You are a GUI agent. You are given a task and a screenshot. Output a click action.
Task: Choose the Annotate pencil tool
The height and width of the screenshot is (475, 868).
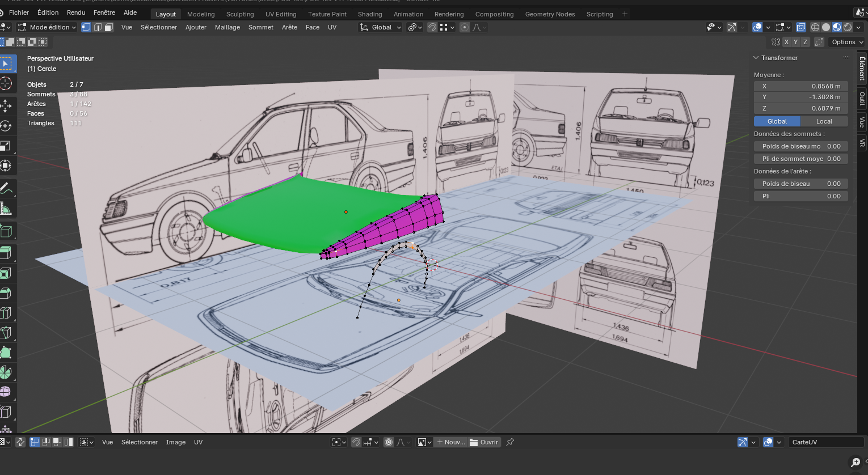pyautogui.click(x=6, y=188)
